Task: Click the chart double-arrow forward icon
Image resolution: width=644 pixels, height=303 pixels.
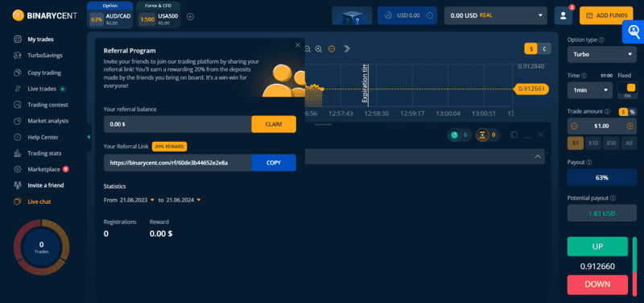Action: [347, 49]
